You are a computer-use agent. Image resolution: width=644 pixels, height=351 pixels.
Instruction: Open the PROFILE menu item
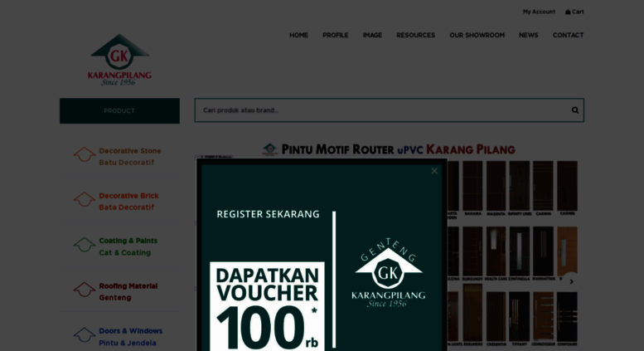pyautogui.click(x=335, y=36)
